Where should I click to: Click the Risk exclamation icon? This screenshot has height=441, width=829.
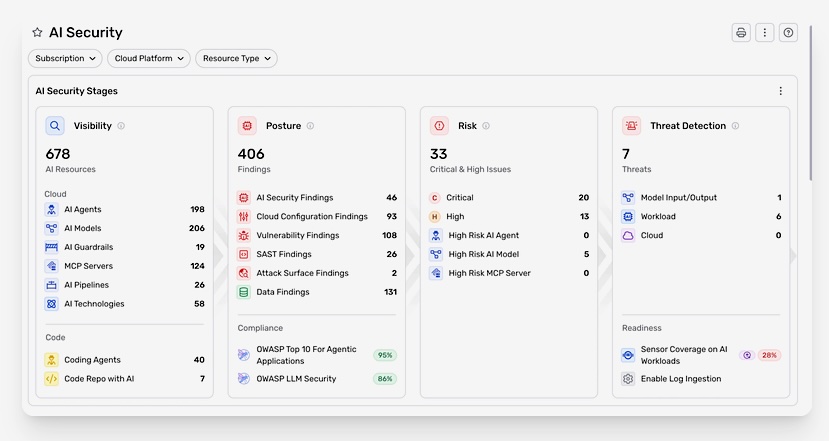(x=439, y=126)
